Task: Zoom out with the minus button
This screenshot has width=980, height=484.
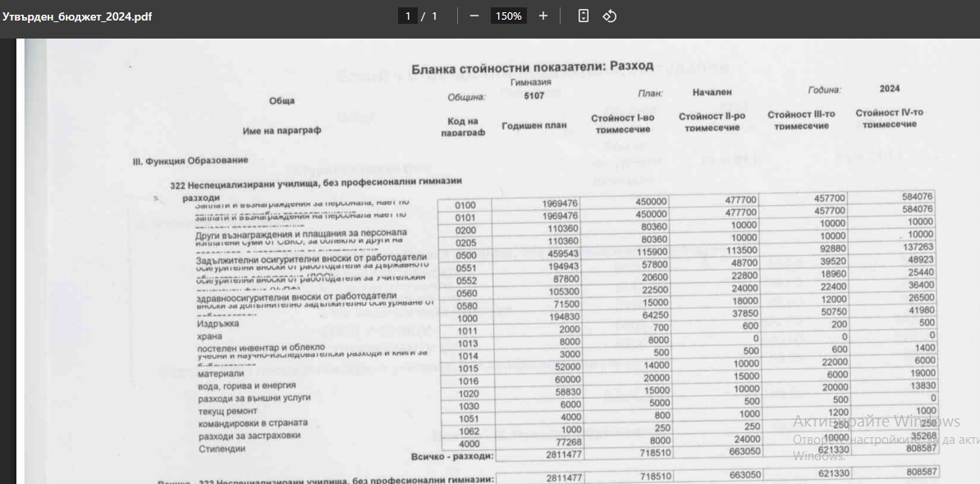Action: pyautogui.click(x=474, y=16)
